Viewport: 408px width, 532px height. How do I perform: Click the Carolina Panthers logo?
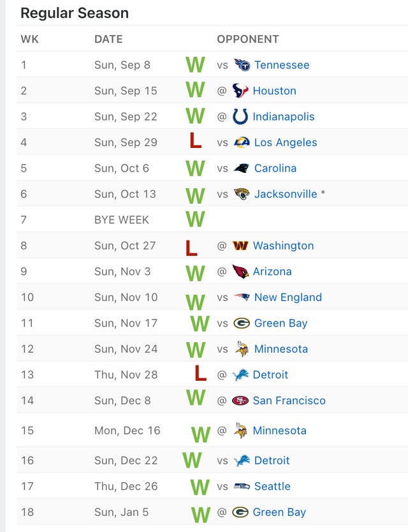tap(240, 168)
